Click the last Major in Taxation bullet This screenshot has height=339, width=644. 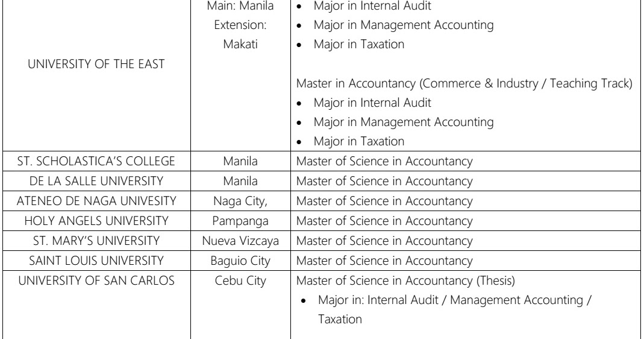click(x=359, y=142)
